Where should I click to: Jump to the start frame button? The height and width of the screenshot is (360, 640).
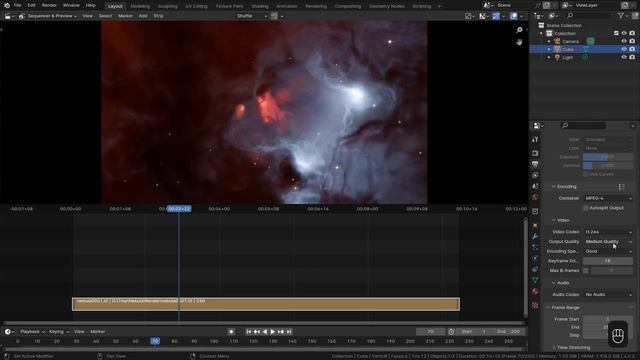[x=249, y=332]
